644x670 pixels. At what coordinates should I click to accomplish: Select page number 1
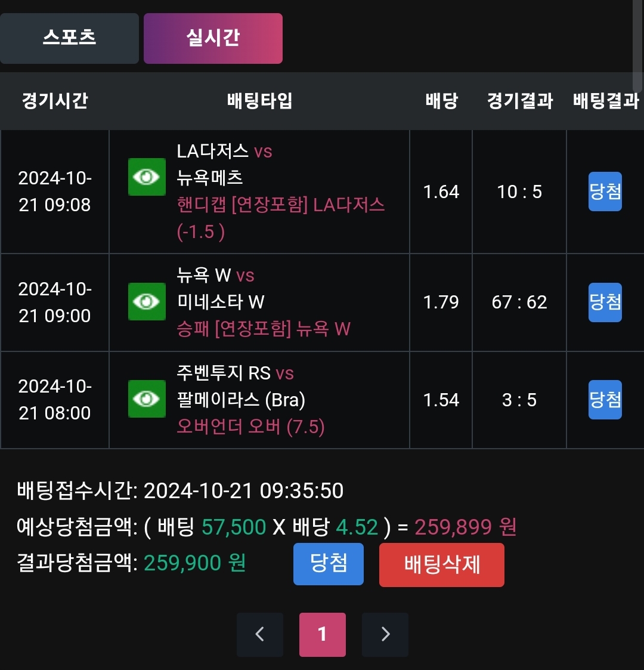(x=323, y=634)
